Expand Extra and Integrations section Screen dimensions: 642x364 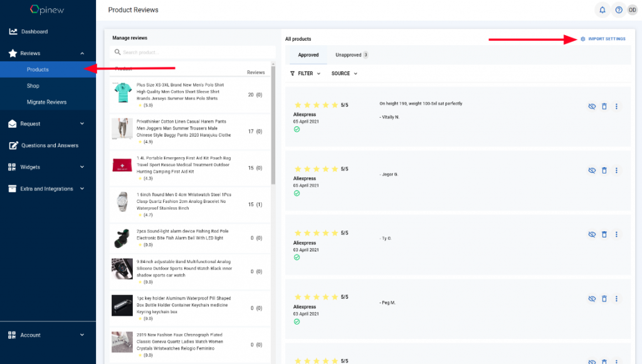tap(82, 189)
